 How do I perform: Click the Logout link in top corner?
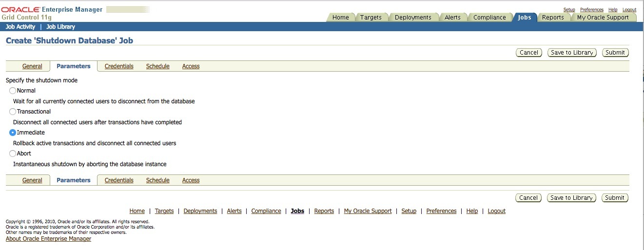pos(629,10)
